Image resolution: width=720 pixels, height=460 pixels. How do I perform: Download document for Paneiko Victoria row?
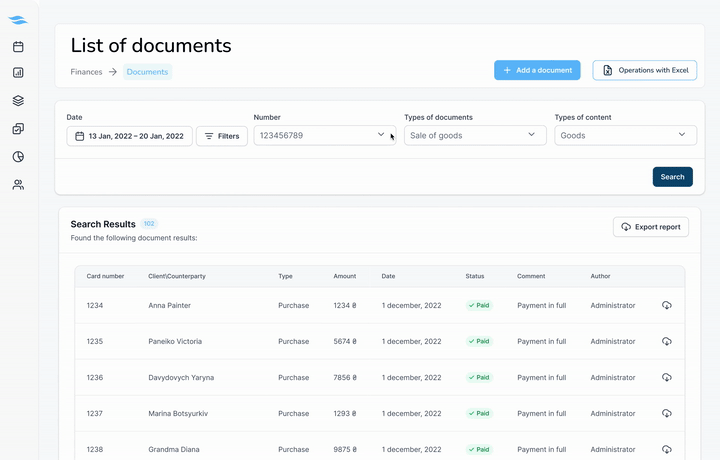coord(667,342)
